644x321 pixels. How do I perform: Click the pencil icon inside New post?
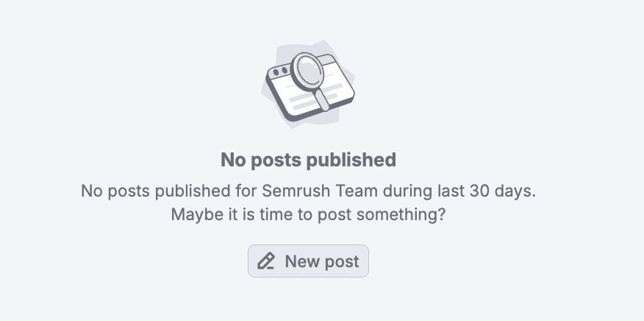(265, 261)
